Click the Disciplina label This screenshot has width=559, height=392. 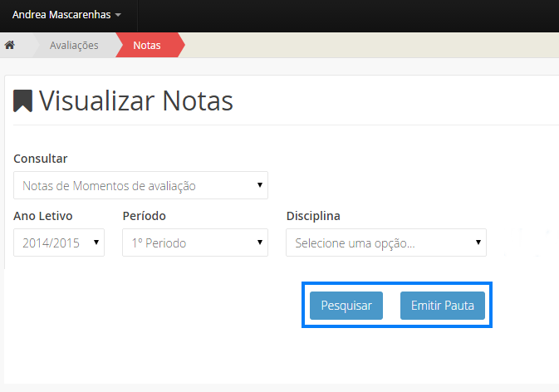[313, 216]
